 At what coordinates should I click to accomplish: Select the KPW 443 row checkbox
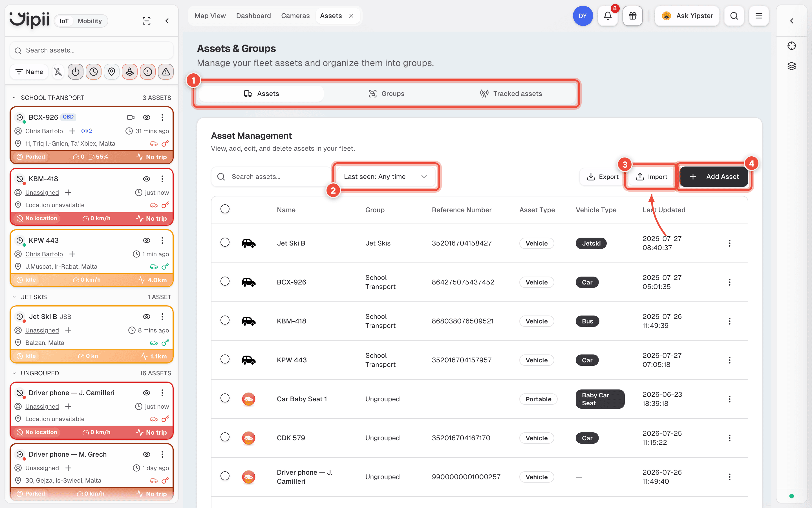pyautogui.click(x=225, y=359)
